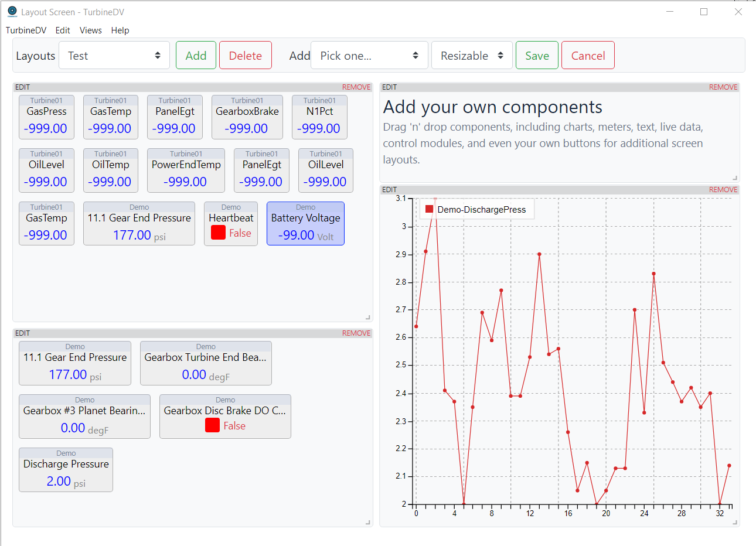Select the highlighted Battery Voltage tile
This screenshot has height=546, width=756.
pyautogui.click(x=305, y=223)
